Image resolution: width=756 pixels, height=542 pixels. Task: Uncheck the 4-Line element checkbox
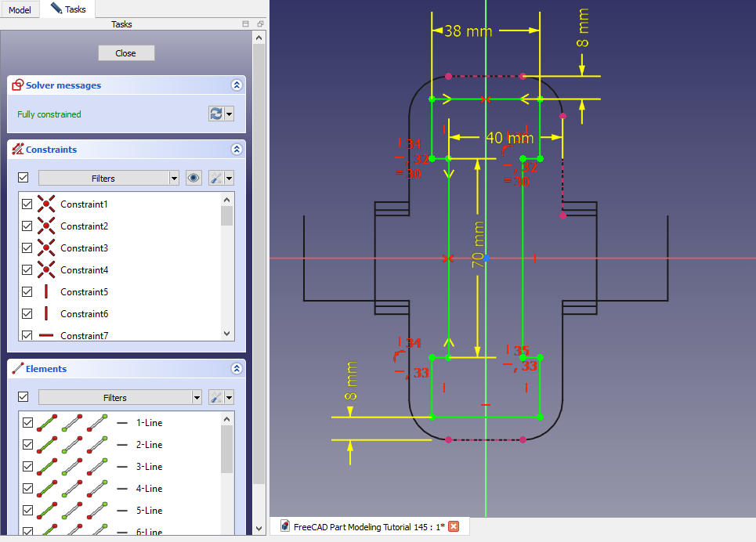[x=27, y=489]
